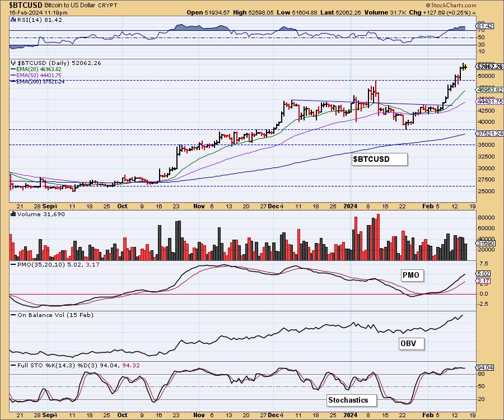Click the 52062.26 last price tag
Image resolution: width=504 pixels, height=420 pixels.
pyautogui.click(x=489, y=67)
